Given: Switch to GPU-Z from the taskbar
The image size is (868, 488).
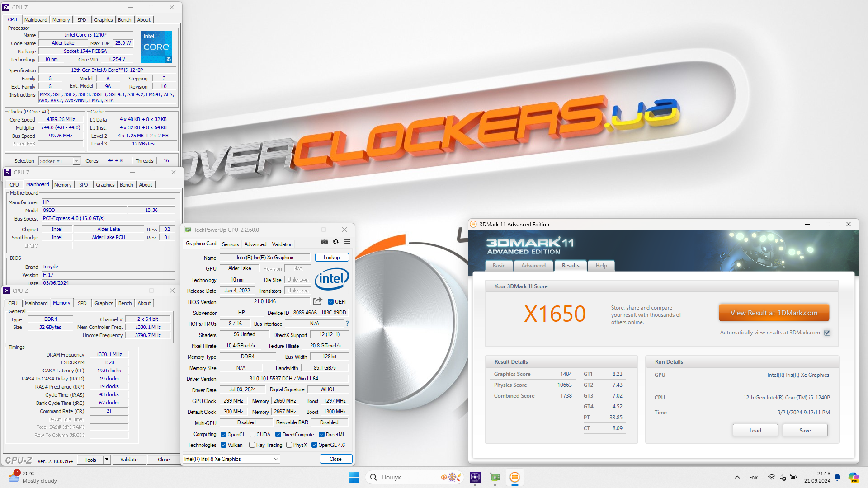Looking at the screenshot, I should 495,477.
